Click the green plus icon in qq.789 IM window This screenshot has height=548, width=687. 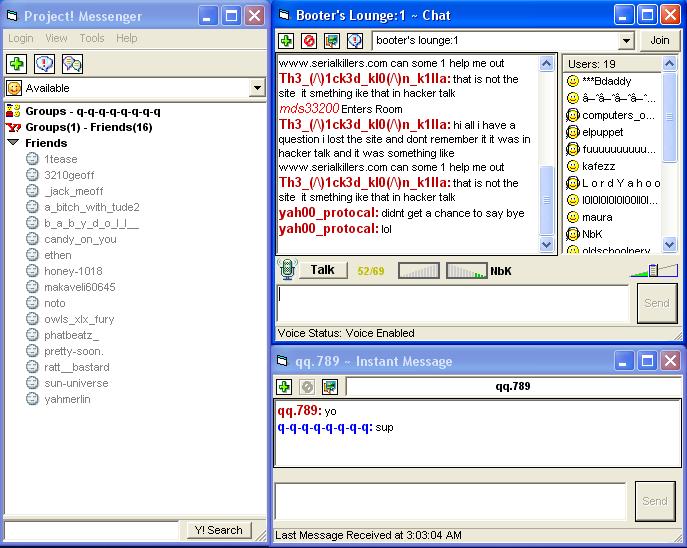(x=286, y=387)
